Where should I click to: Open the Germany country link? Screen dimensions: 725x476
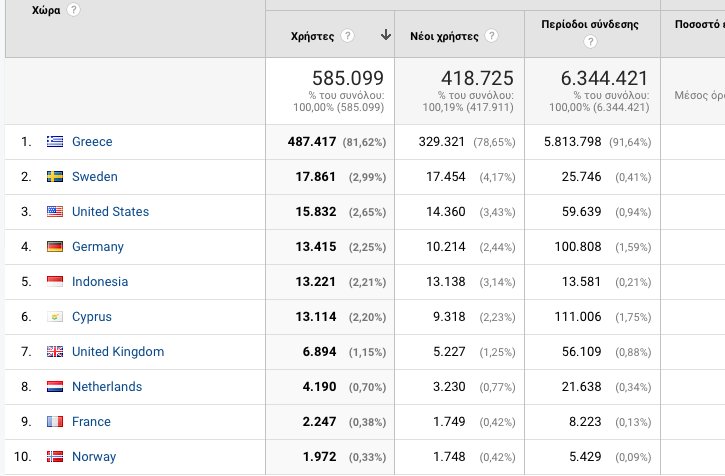click(98, 247)
